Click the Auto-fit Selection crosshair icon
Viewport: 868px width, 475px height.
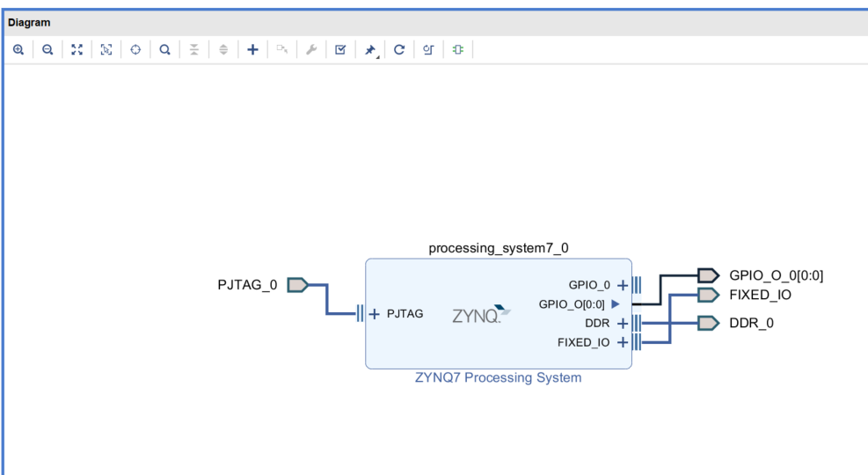[135, 50]
